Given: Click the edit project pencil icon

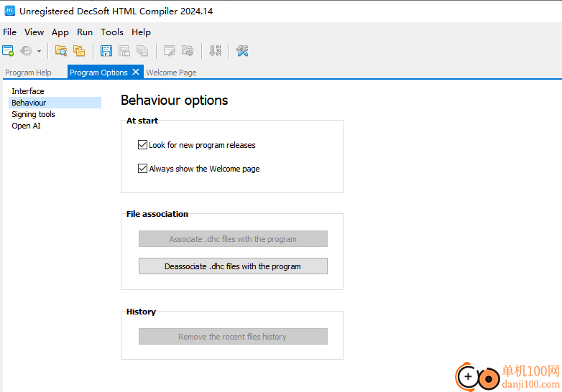Looking at the screenshot, I should click(169, 51).
